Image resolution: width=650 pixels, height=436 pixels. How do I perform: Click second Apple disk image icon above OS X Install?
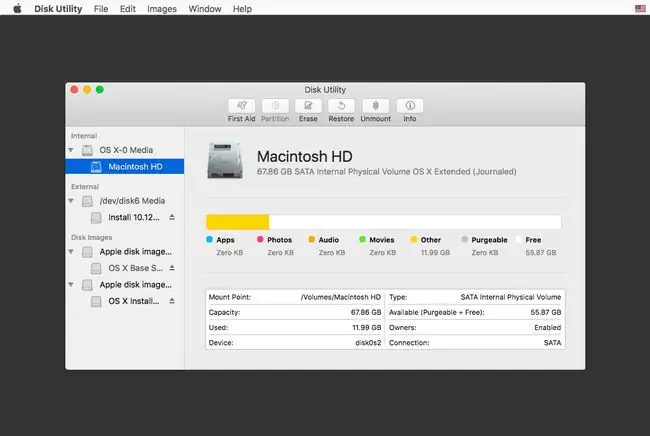click(x=87, y=285)
